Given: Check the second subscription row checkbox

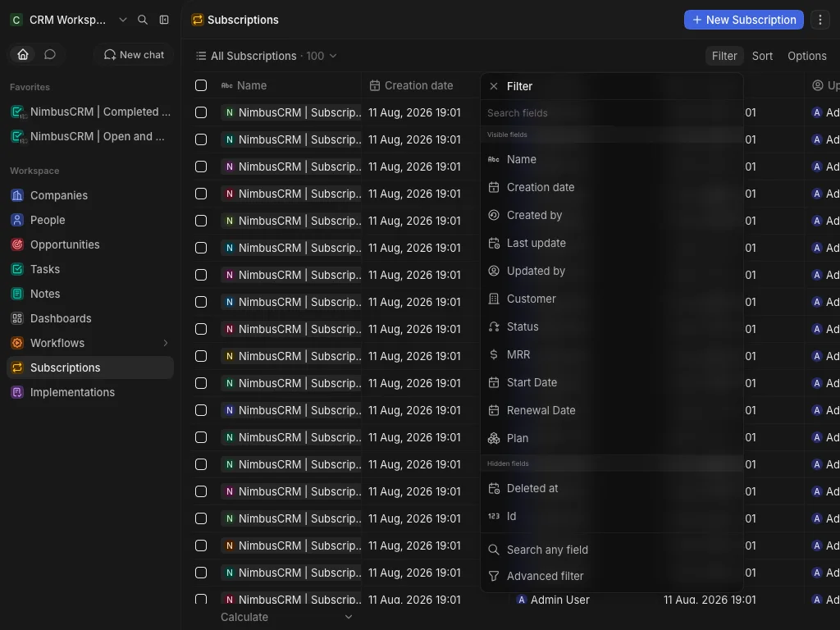Looking at the screenshot, I should tap(201, 139).
